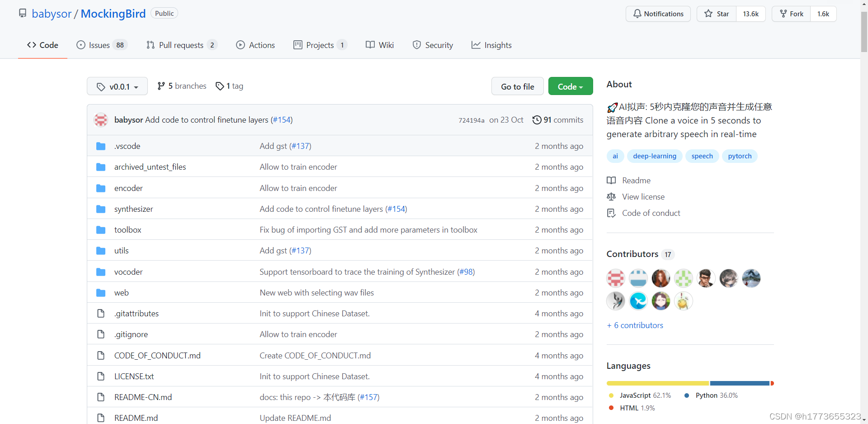Open the Security tab

point(433,45)
